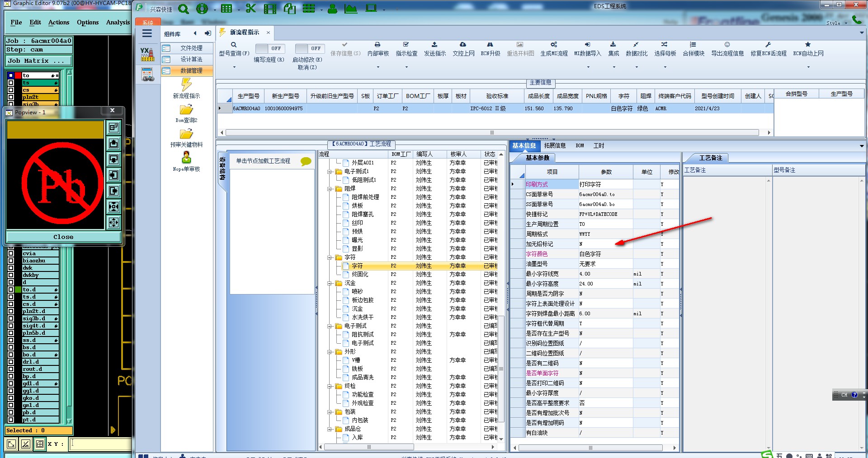The image size is (868, 458).
Task: Collapse the 终检 folder node
Action: [x=330, y=386]
